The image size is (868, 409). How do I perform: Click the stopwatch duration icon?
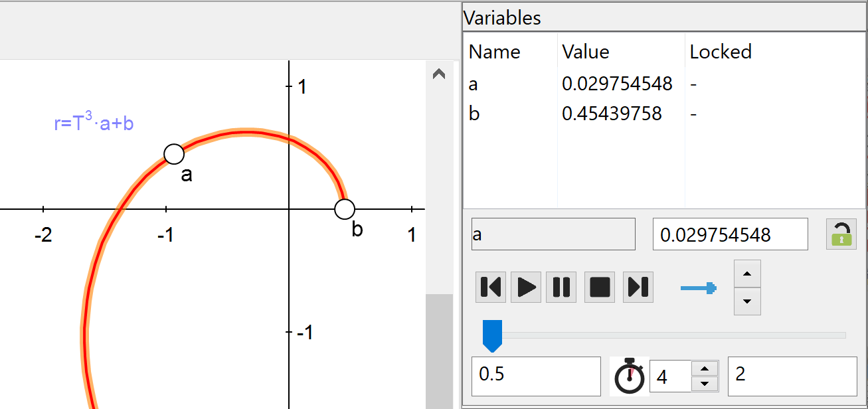629,376
